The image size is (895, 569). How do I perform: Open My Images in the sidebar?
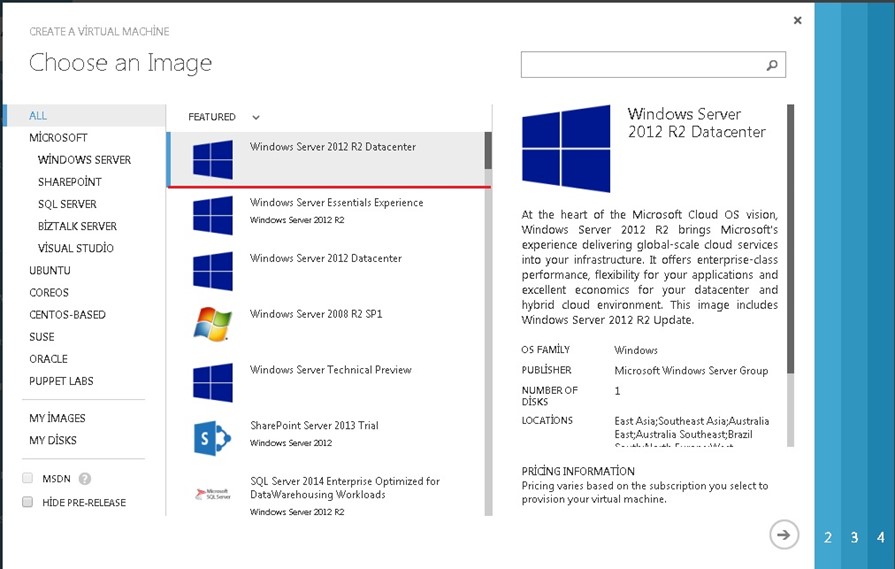point(57,418)
